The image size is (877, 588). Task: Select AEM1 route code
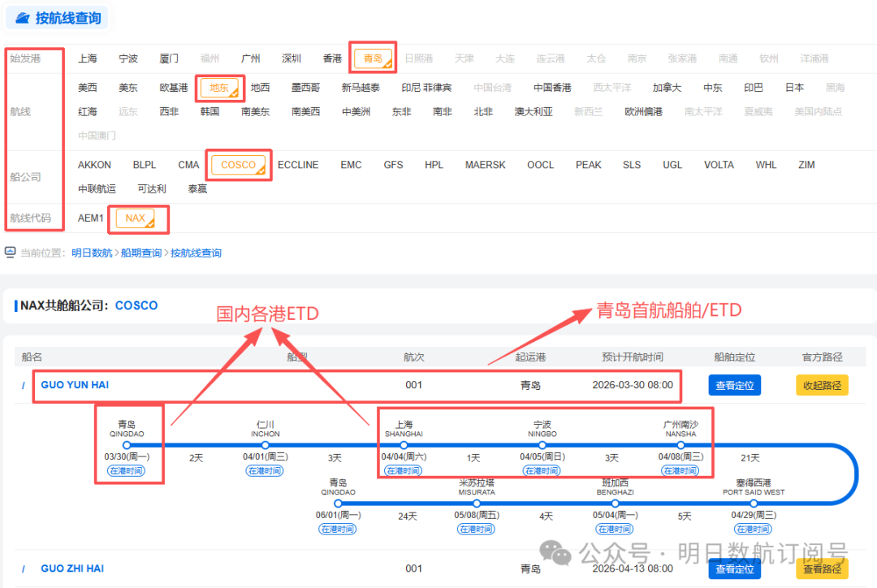pyautogui.click(x=91, y=218)
